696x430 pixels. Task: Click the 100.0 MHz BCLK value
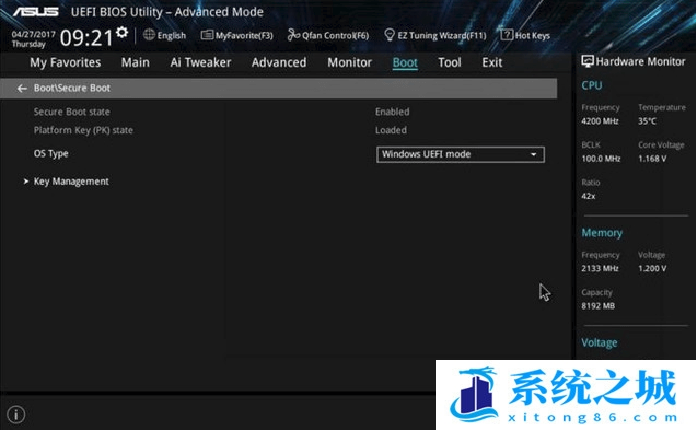pyautogui.click(x=601, y=158)
